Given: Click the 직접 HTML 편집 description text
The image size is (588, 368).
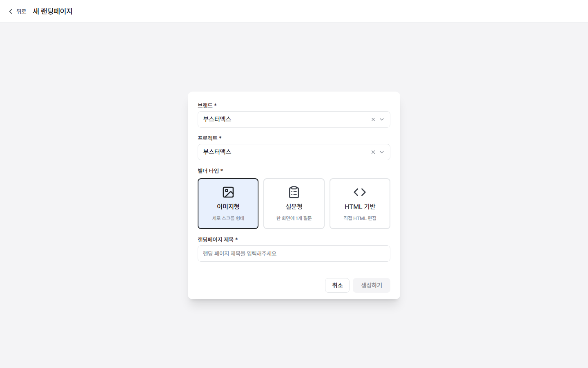Looking at the screenshot, I should click(360, 218).
